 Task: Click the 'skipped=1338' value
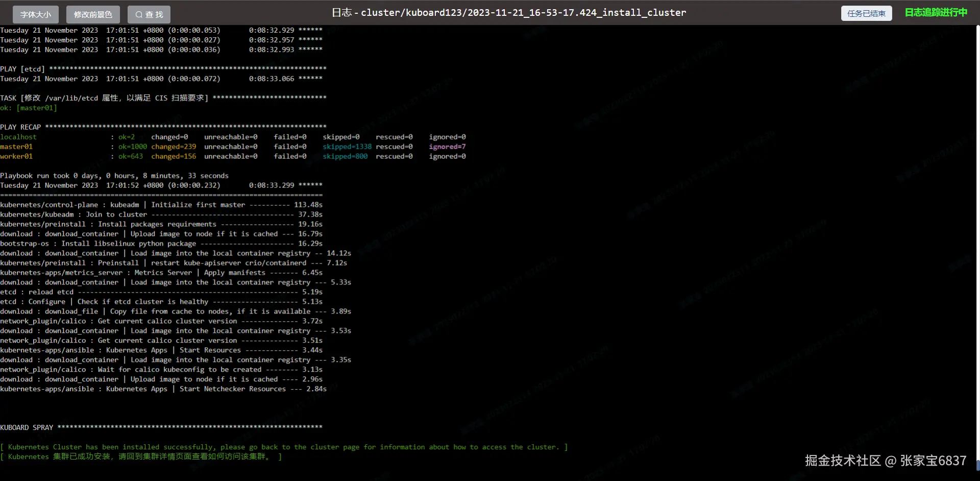(x=347, y=147)
